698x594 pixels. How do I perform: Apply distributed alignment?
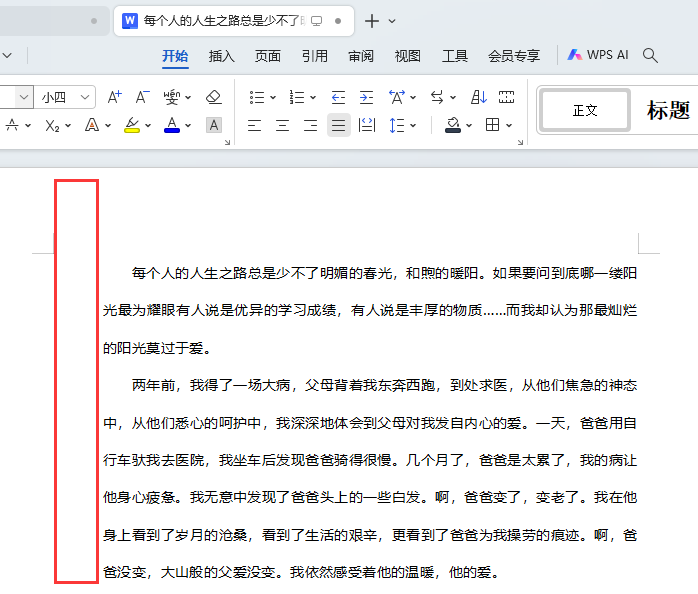367,126
